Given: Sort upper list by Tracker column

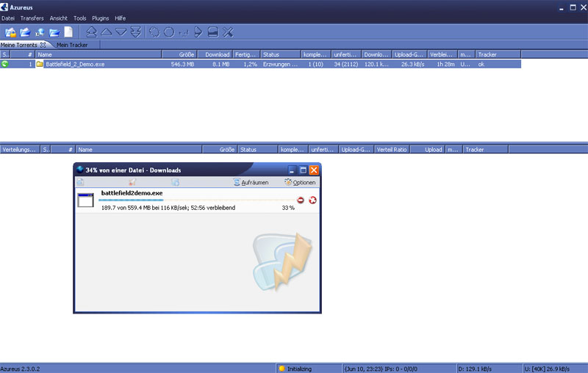Looking at the screenshot, I should (x=498, y=54).
